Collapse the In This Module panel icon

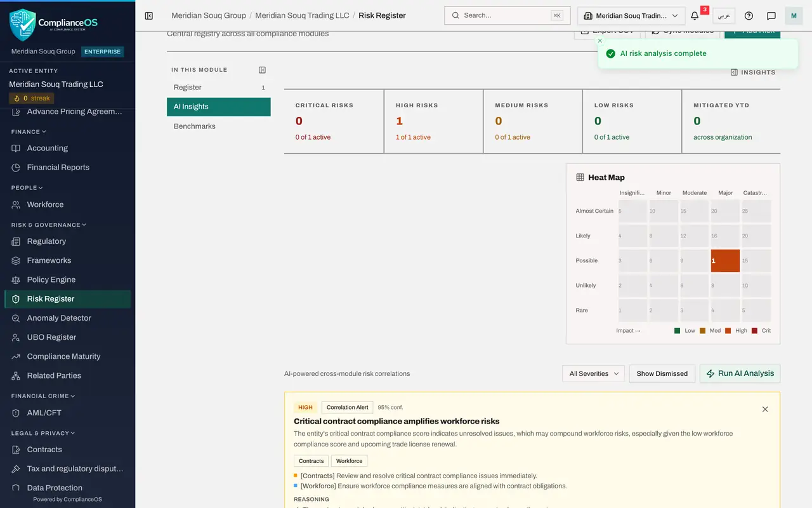click(262, 70)
